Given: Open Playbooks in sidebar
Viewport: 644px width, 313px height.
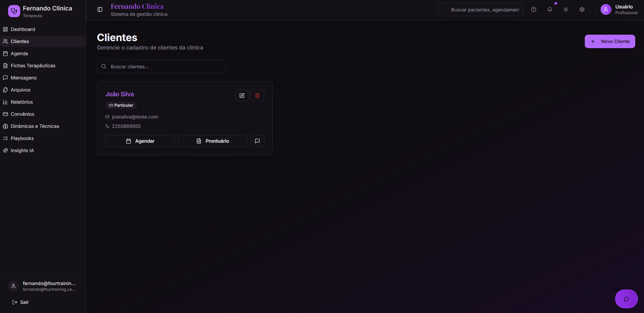Looking at the screenshot, I should click(x=43, y=138).
